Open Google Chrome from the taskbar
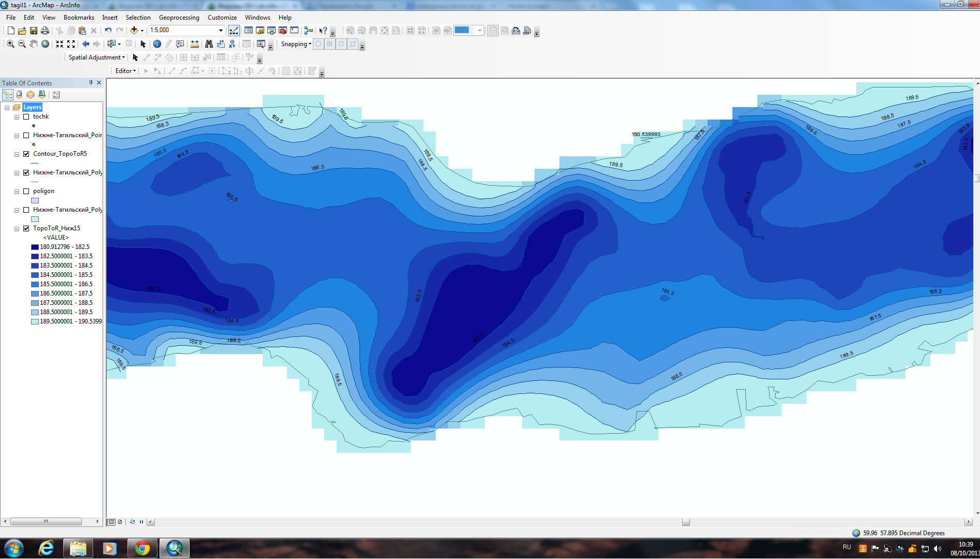The image size is (980, 559). point(142,548)
